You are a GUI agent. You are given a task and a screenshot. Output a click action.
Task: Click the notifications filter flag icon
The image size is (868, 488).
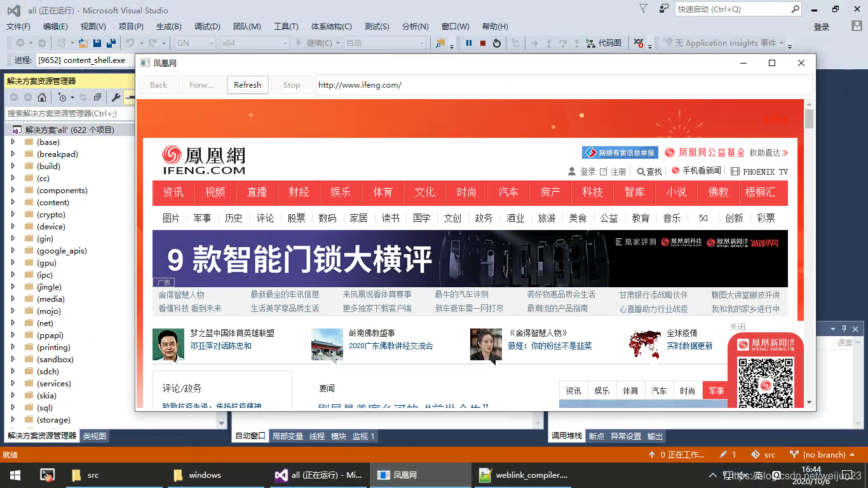644,9
